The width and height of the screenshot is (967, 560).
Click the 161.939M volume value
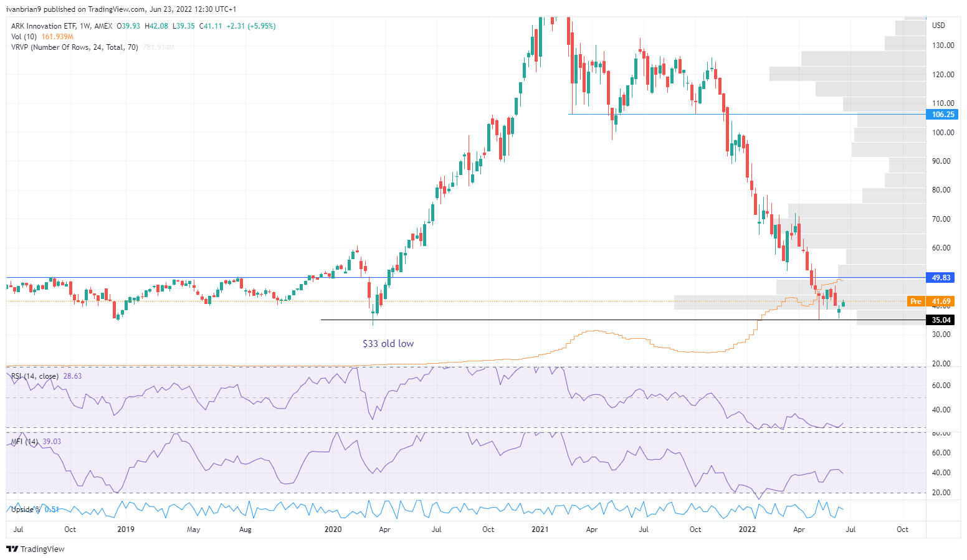(x=57, y=37)
